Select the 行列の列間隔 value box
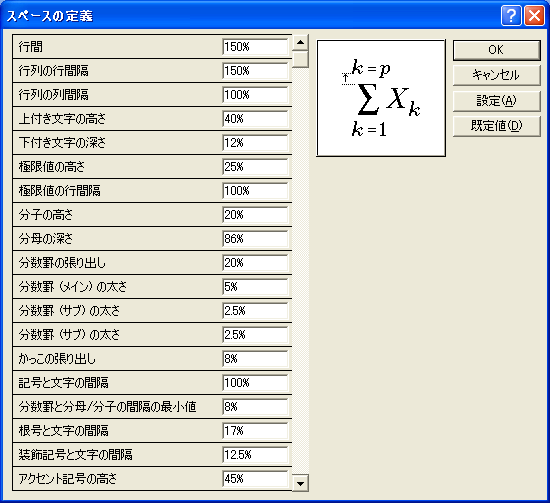The height and width of the screenshot is (503, 550). 255,95
